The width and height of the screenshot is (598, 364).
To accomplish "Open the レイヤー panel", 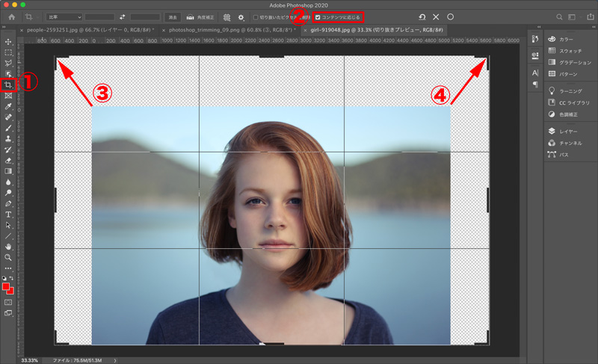I will 563,131.
